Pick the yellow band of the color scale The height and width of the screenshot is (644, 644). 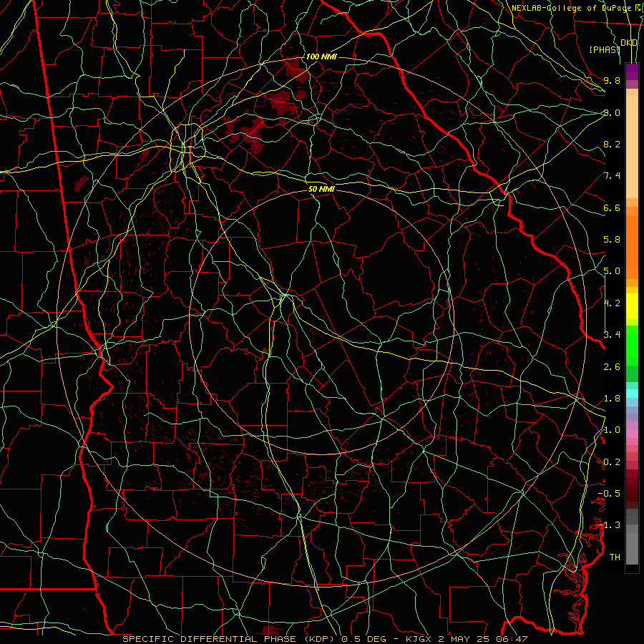632,306
